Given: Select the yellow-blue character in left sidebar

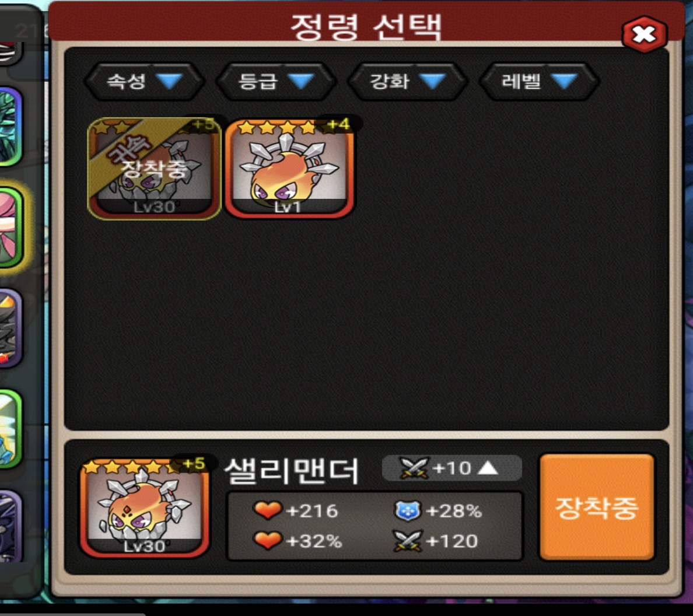Looking at the screenshot, I should tap(10, 429).
